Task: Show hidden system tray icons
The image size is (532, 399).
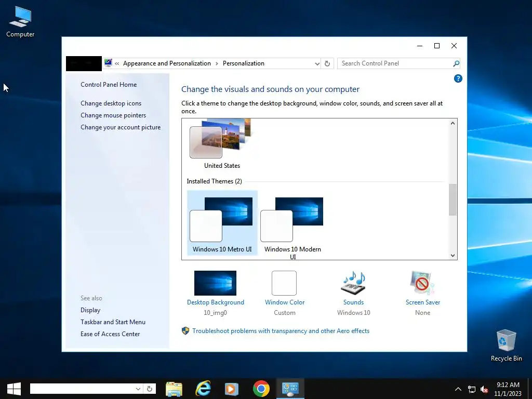Action: (458, 389)
